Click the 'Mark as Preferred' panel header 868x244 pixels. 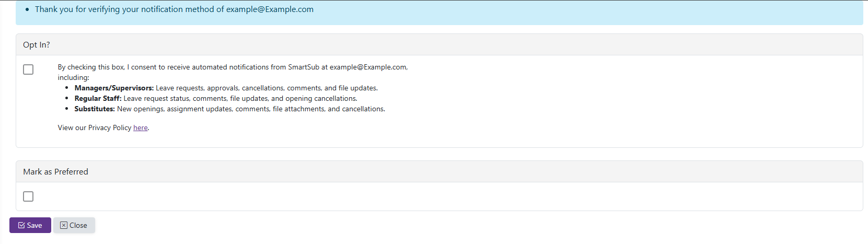tap(55, 172)
